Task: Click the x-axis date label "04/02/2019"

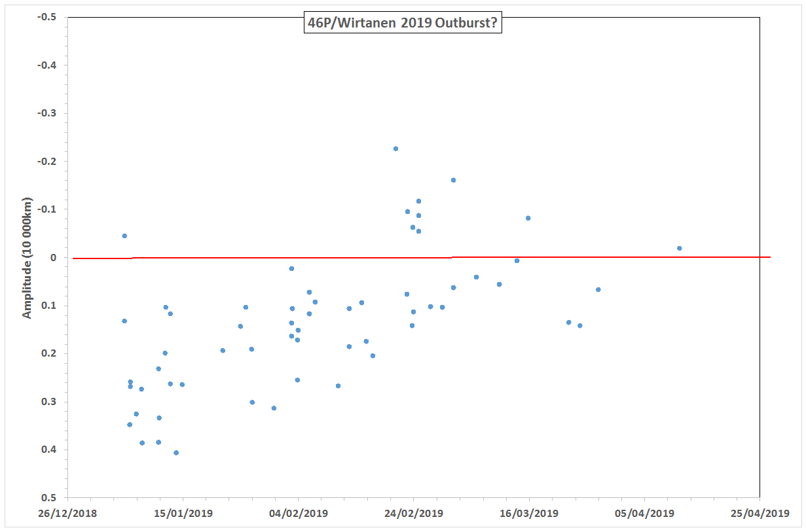Action: click(298, 514)
